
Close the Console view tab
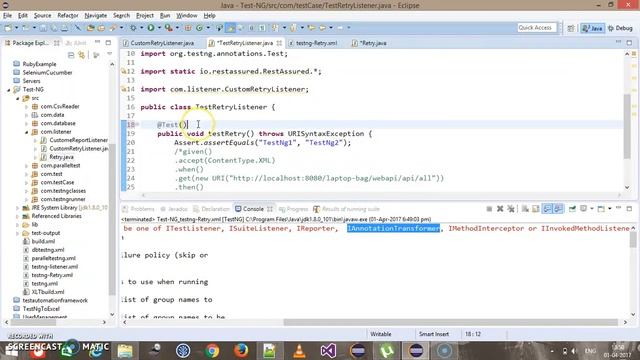[270, 209]
